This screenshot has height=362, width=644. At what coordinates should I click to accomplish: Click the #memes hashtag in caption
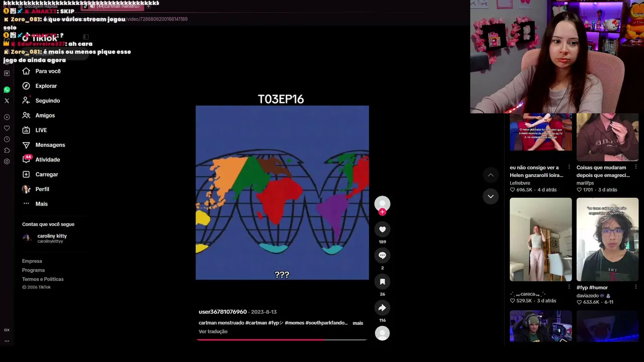[294, 323]
